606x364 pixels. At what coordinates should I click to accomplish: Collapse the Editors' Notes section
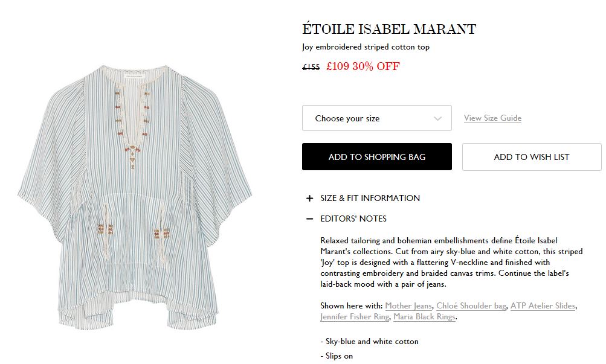click(x=353, y=219)
